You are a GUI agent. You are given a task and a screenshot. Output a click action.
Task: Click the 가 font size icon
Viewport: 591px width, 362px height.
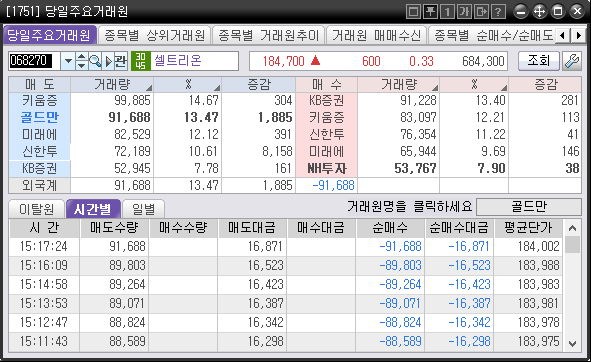click(464, 12)
